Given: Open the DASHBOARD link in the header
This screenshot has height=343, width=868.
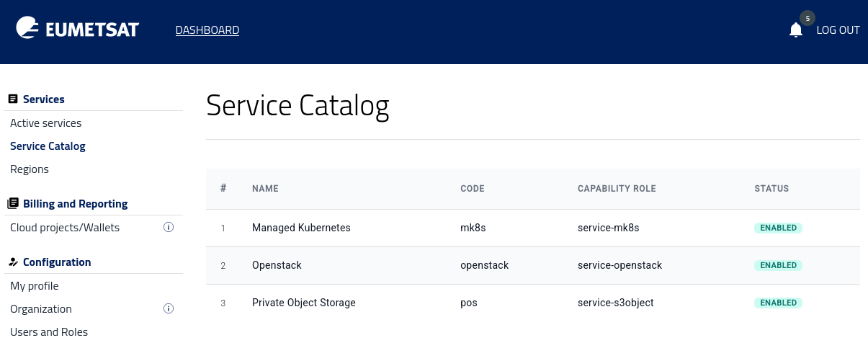Looking at the screenshot, I should coord(207,30).
